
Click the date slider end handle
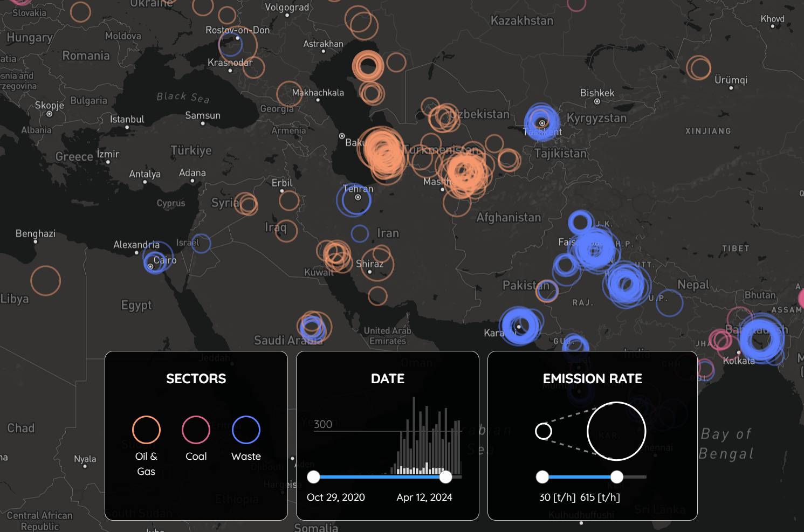click(x=446, y=477)
